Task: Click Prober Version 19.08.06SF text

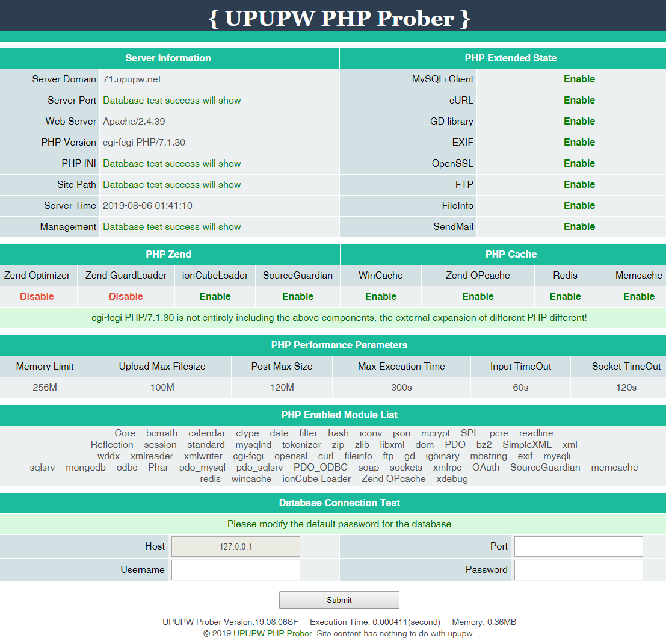Action: 230,622
